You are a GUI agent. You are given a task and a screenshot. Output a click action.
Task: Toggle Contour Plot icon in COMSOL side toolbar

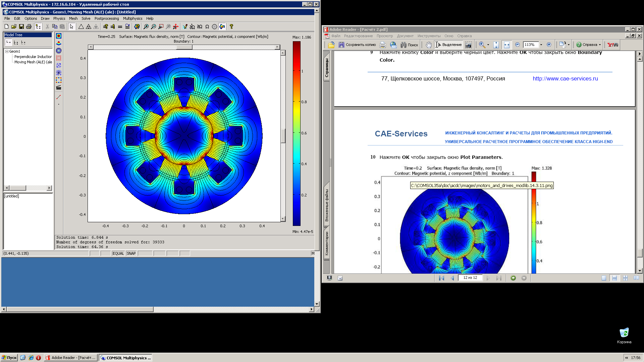pyautogui.click(x=59, y=51)
